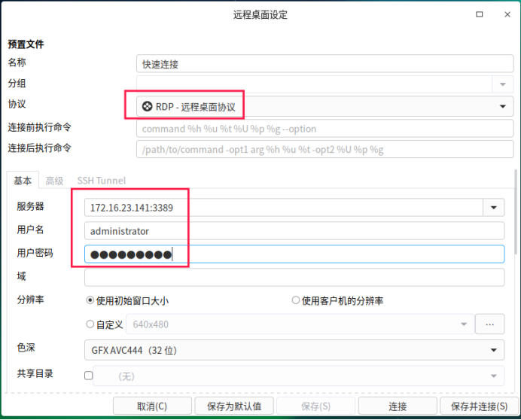Click the 预置文件 section heading
Viewport: 521px width, 420px height.
tap(26, 44)
